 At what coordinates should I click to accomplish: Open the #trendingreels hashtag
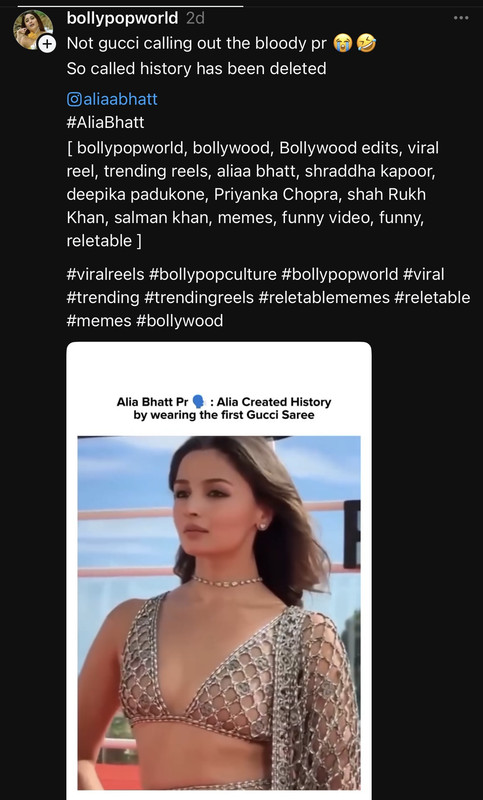click(x=199, y=297)
